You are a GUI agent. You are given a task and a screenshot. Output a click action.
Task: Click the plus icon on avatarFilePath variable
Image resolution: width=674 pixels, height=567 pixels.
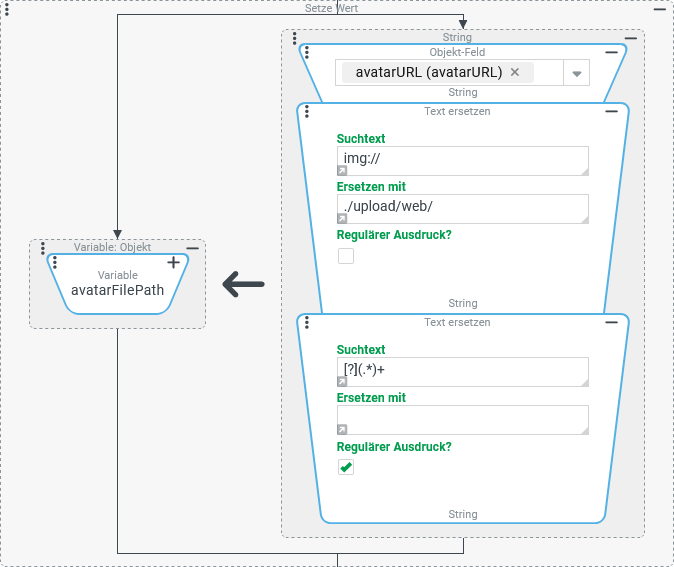point(173,262)
